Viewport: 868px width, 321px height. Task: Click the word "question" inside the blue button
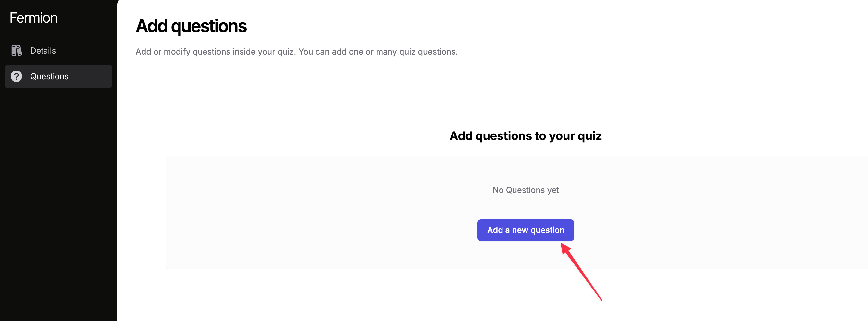pos(547,230)
